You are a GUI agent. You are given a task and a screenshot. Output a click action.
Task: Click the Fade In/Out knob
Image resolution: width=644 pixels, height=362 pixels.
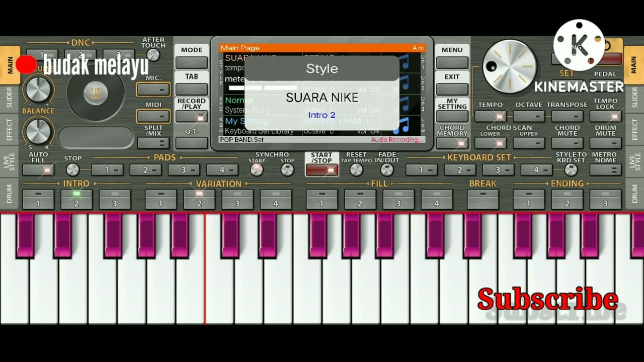point(387,170)
